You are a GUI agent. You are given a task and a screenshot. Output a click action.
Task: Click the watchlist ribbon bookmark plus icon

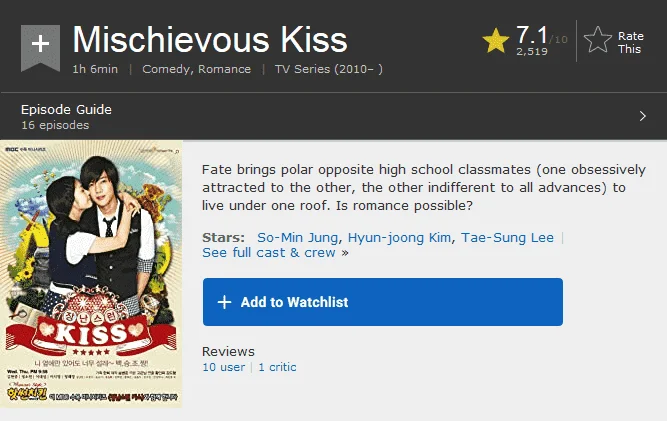(40, 47)
